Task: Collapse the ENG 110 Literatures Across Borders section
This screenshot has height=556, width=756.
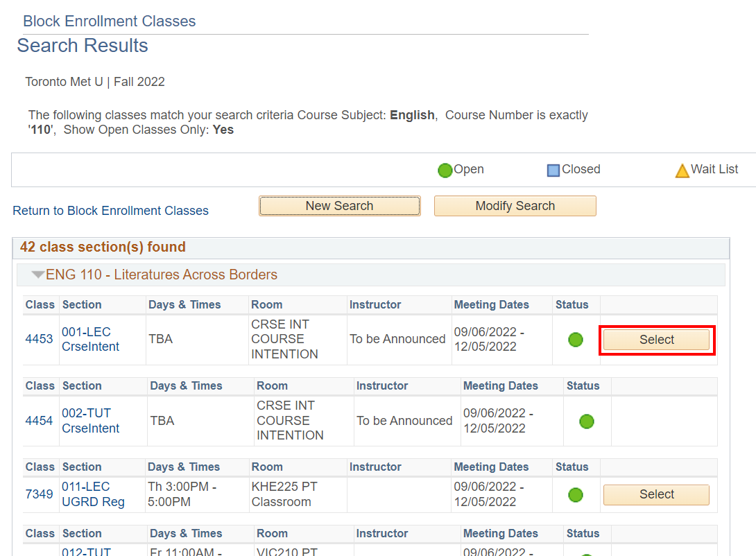Action: (37, 275)
